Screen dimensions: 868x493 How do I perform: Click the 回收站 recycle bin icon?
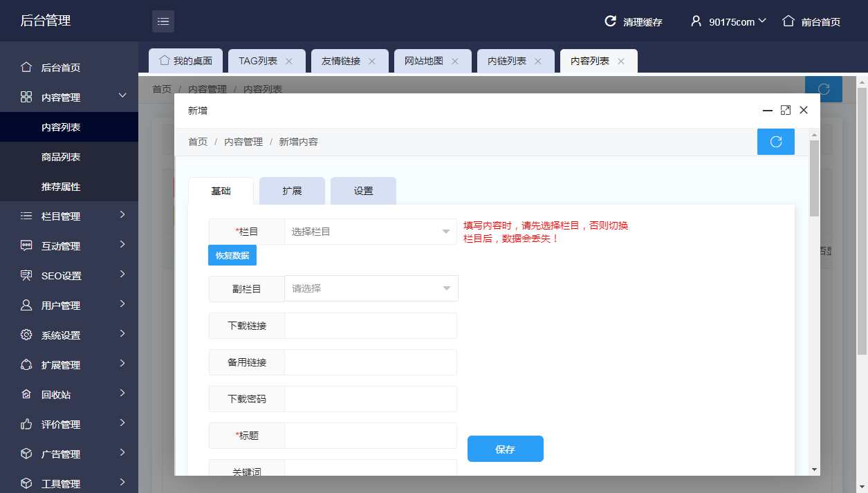(26, 394)
